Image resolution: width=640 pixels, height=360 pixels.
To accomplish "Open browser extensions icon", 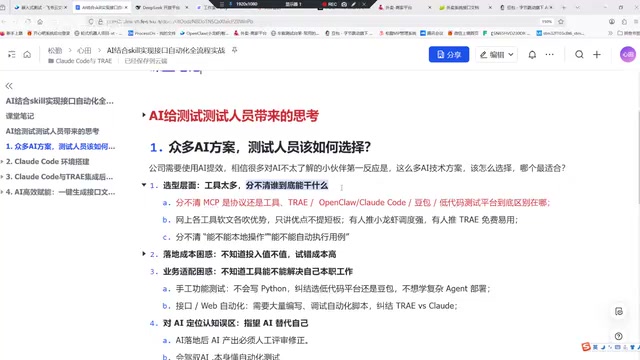I will tap(624, 22).
